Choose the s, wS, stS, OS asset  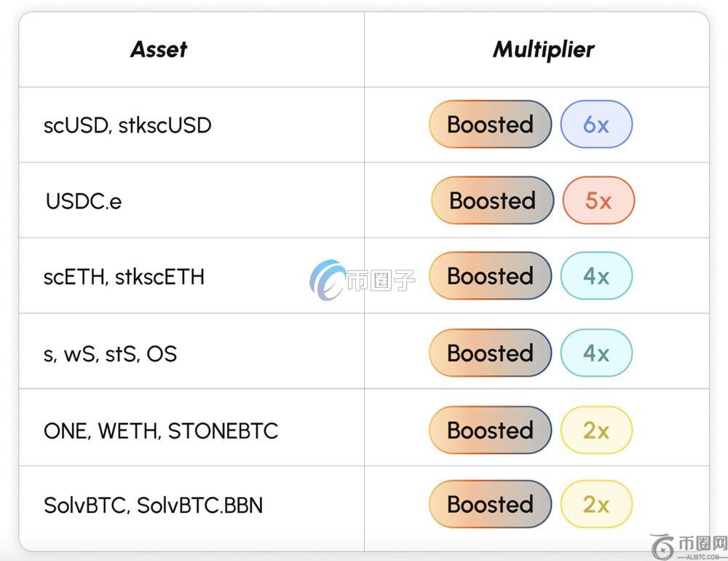pyautogui.click(x=110, y=354)
